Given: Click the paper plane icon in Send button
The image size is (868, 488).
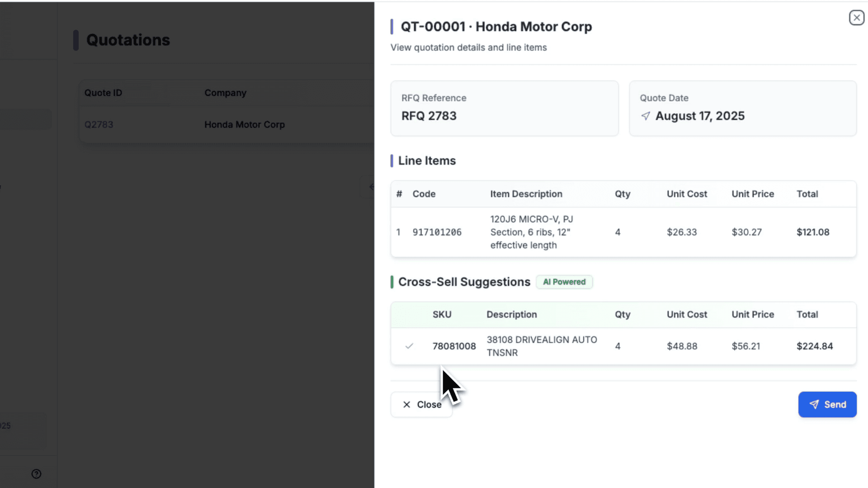Looking at the screenshot, I should (814, 404).
